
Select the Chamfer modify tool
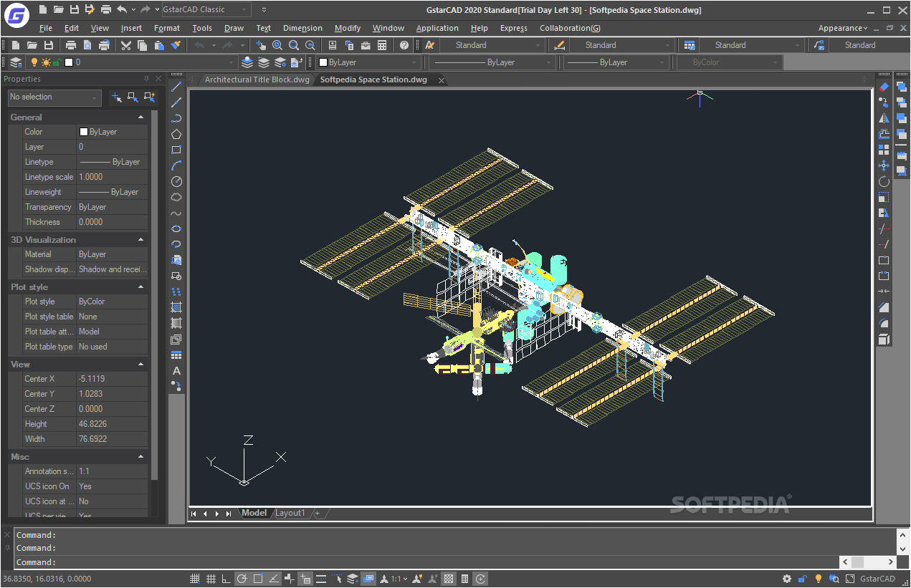pos(884,307)
